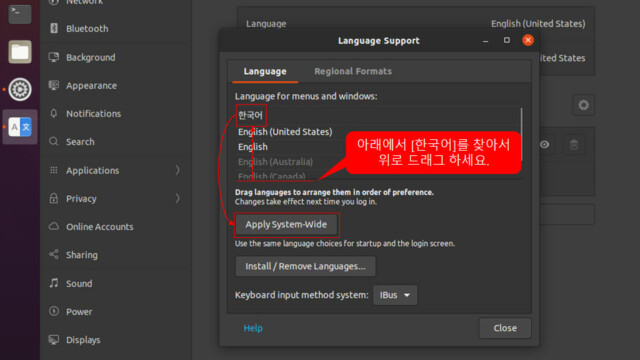
Task: Click the Applications grid icon
Action: (54, 170)
